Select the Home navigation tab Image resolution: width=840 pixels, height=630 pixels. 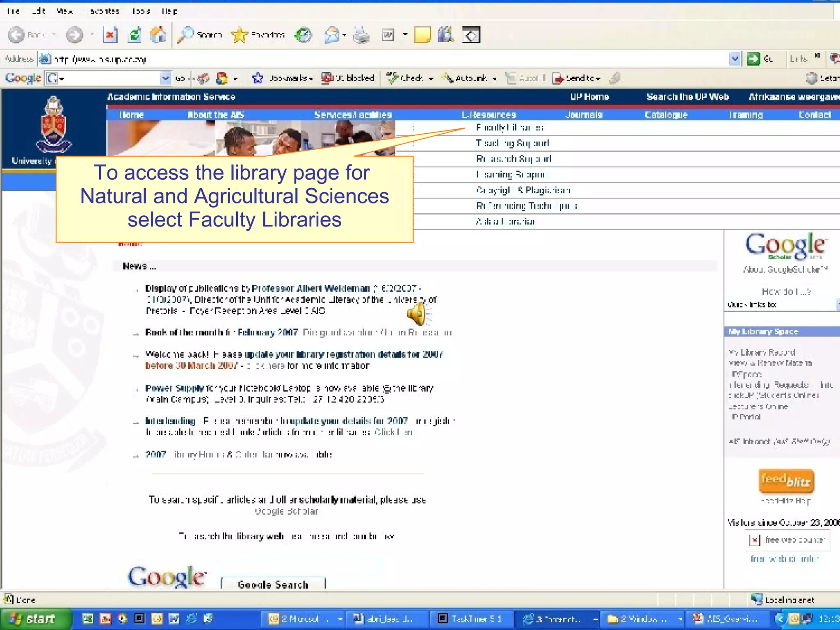click(131, 115)
